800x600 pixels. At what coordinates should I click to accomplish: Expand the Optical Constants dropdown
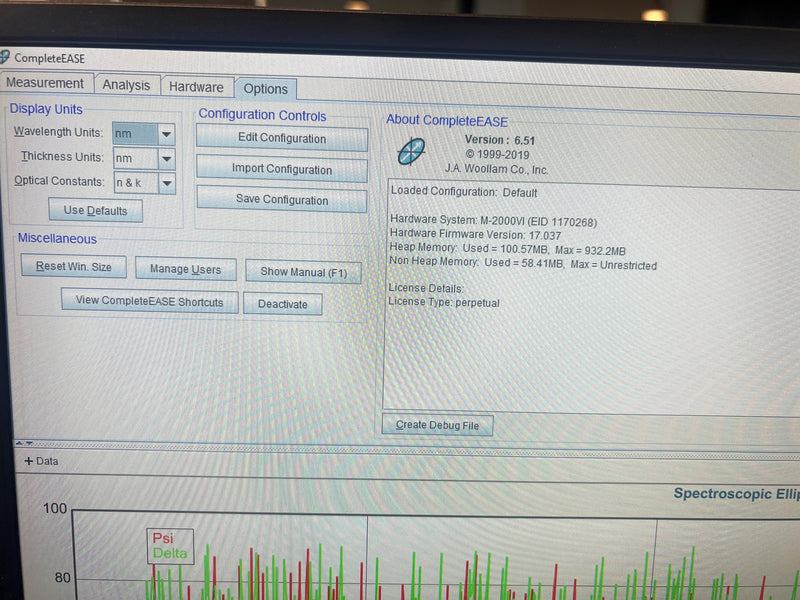[167, 183]
